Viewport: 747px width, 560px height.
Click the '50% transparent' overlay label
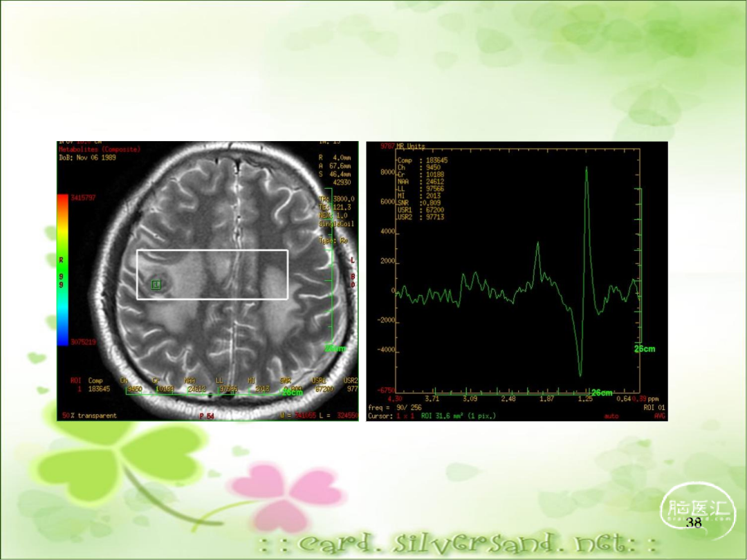[89, 416]
